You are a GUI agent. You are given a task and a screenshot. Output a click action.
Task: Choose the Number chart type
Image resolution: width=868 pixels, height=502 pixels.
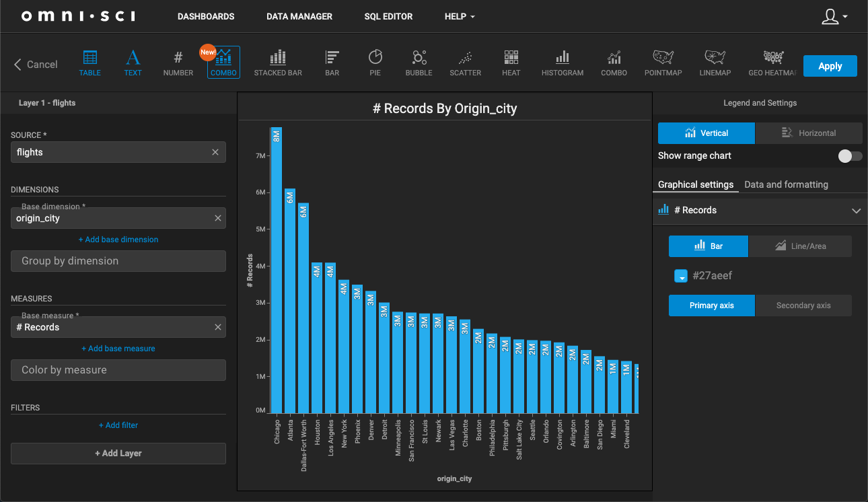tap(178, 63)
